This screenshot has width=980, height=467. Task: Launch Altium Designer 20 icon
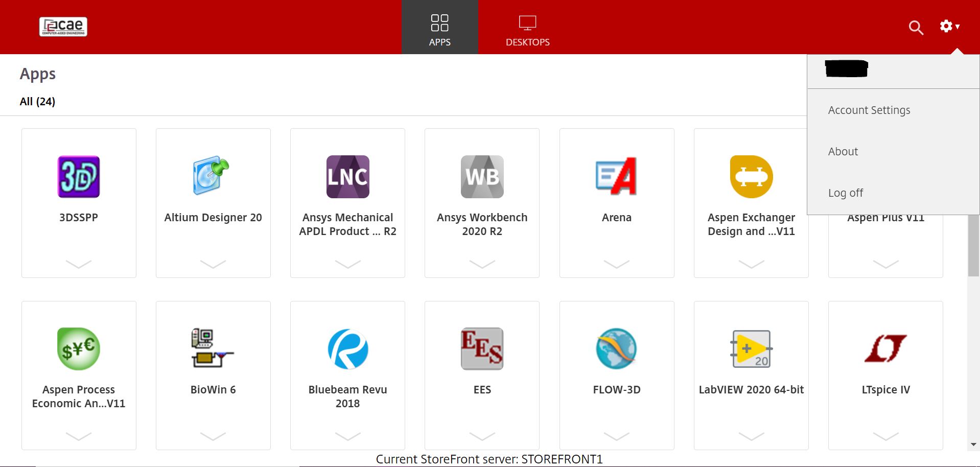click(x=211, y=176)
